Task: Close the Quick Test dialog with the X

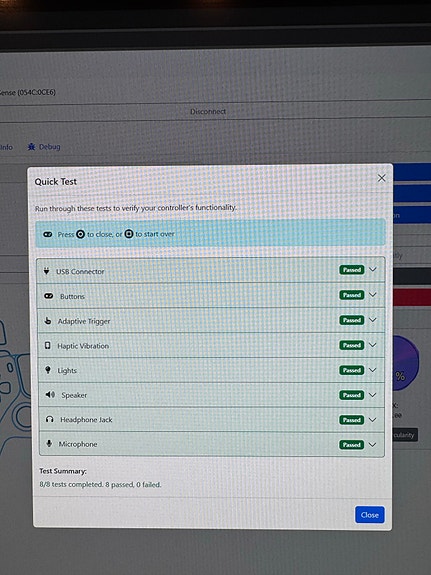Action: click(381, 178)
